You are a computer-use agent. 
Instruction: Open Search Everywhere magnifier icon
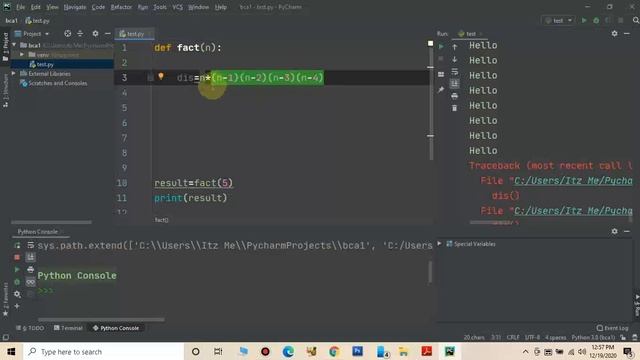pyautogui.click(x=636, y=20)
